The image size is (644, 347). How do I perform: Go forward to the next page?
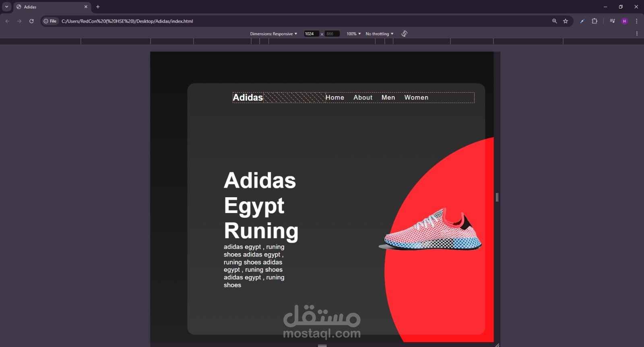(x=19, y=21)
